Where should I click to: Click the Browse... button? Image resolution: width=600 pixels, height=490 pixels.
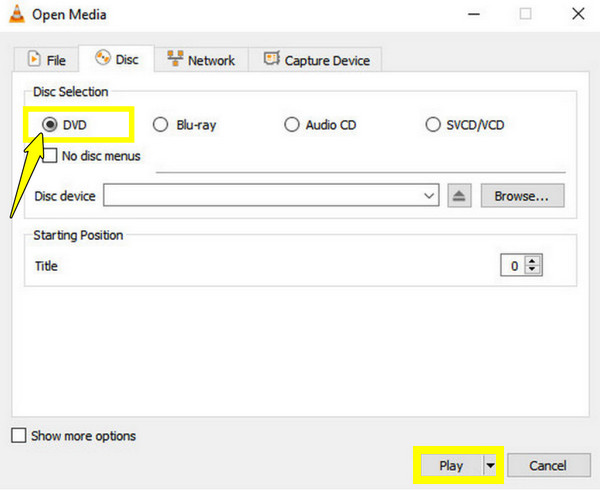pos(522,196)
